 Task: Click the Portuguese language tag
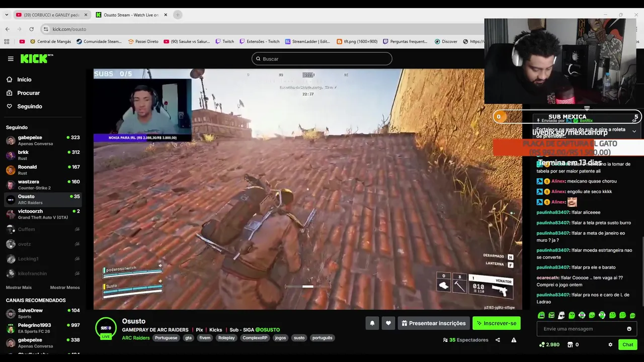tap(166, 338)
